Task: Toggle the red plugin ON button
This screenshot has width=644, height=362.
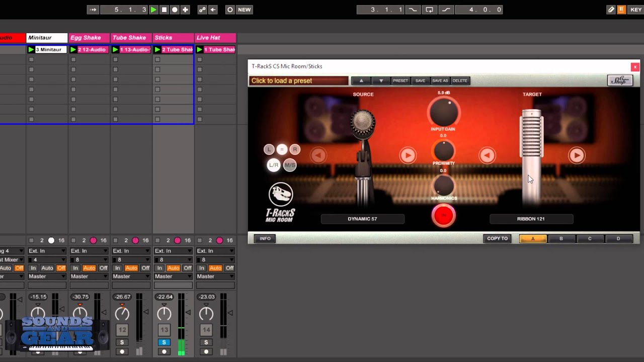Action: tap(443, 216)
